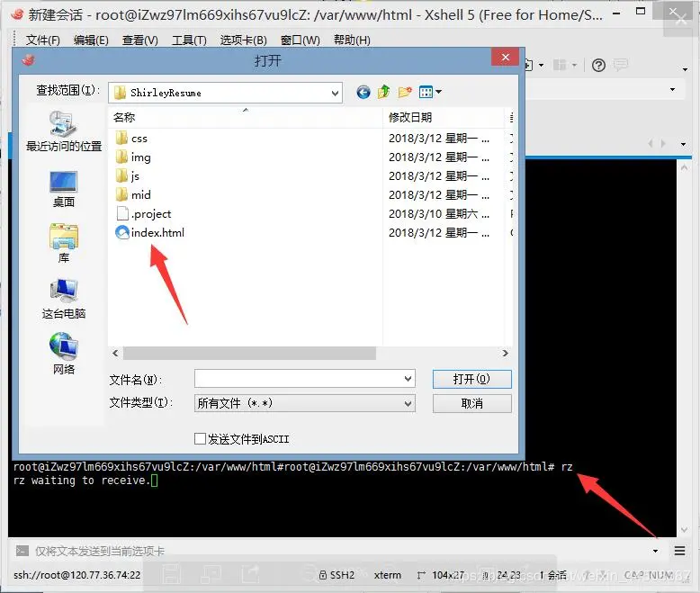Expand the File type (文件类型) dropdown
Screen dimensions: 700x593
tap(408, 404)
